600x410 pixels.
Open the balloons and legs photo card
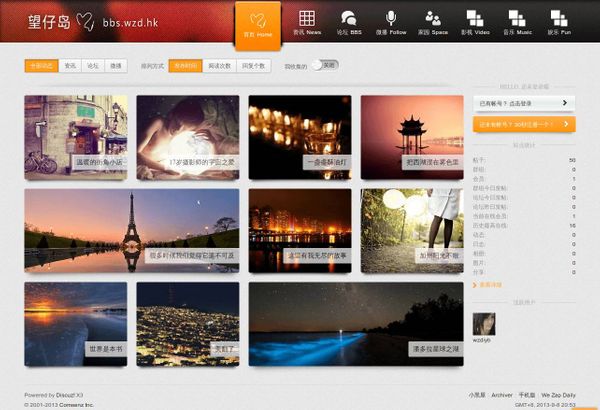click(x=412, y=231)
